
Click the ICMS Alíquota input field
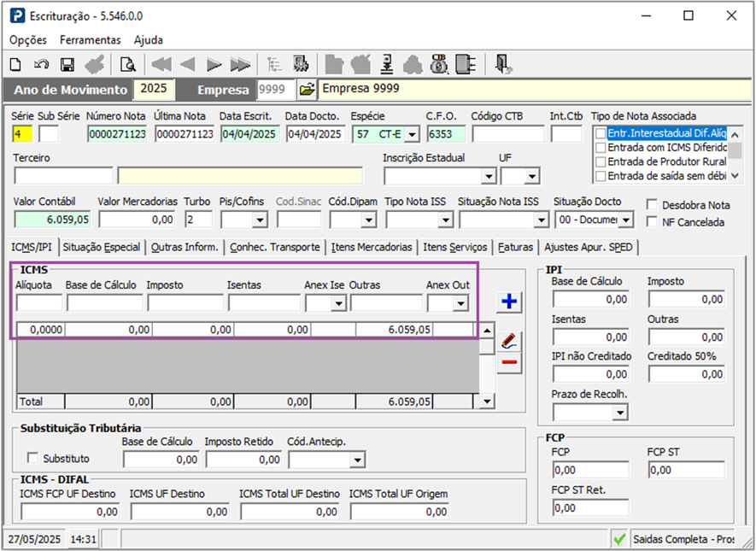(39, 302)
